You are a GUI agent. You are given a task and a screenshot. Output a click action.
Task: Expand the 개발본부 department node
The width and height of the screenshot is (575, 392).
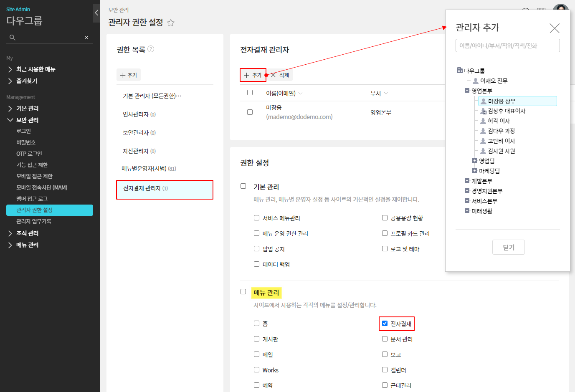coord(467,181)
